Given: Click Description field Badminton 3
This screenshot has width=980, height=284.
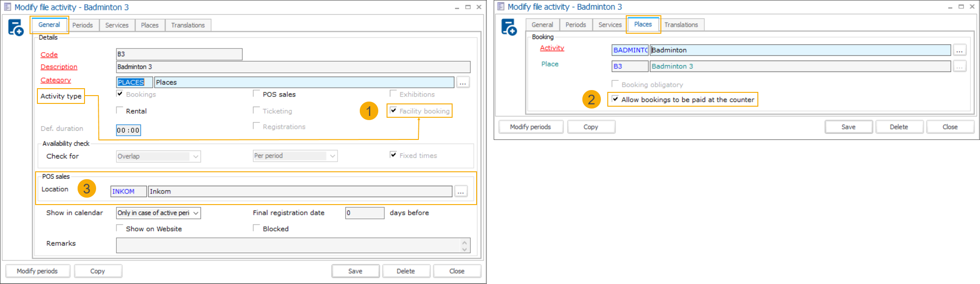Looking at the screenshot, I should click(x=293, y=67).
